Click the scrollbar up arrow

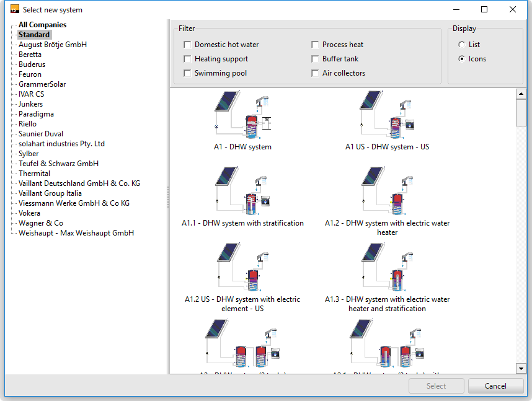(x=521, y=94)
